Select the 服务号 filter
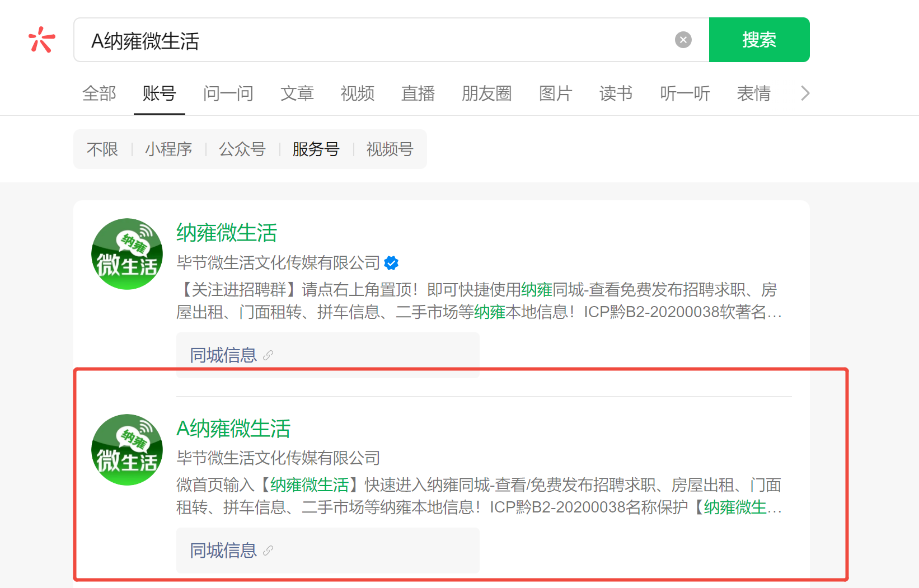Viewport: 919px width, 588px height. [x=316, y=149]
